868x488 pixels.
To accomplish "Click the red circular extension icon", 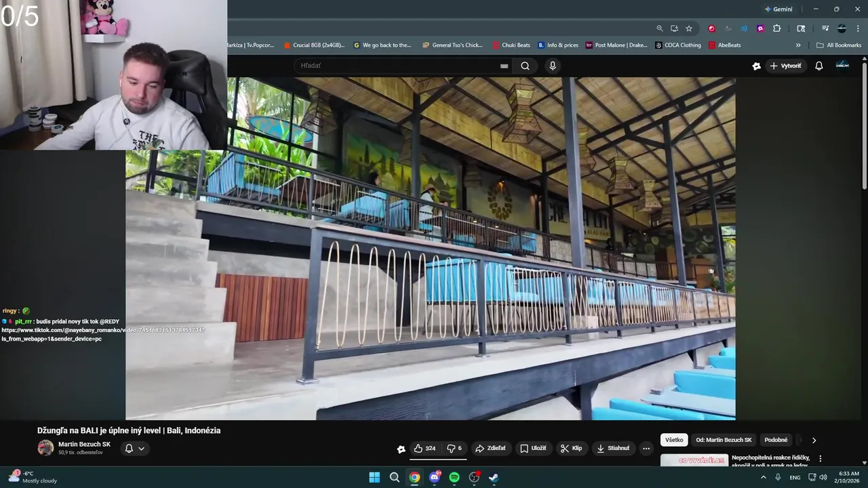I will pyautogui.click(x=711, y=28).
